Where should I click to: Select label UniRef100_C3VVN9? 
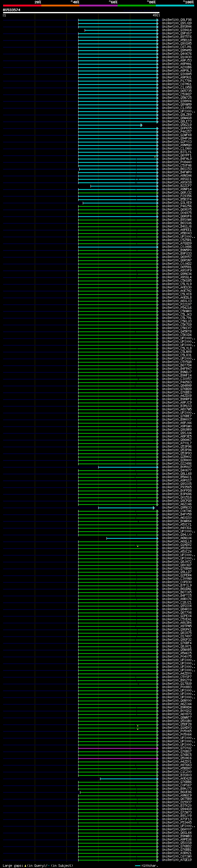pos(177,579)
